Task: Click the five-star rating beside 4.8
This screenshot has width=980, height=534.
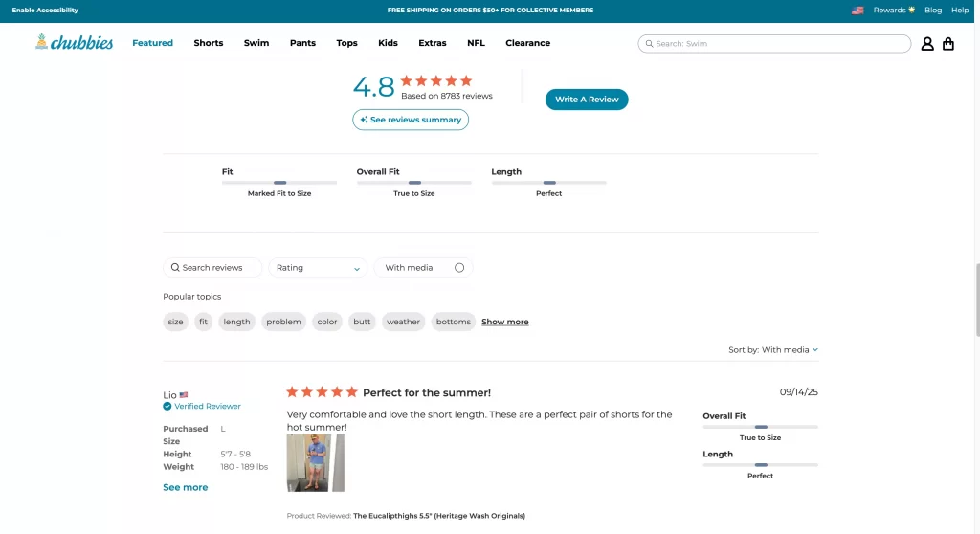Action: tap(435, 81)
